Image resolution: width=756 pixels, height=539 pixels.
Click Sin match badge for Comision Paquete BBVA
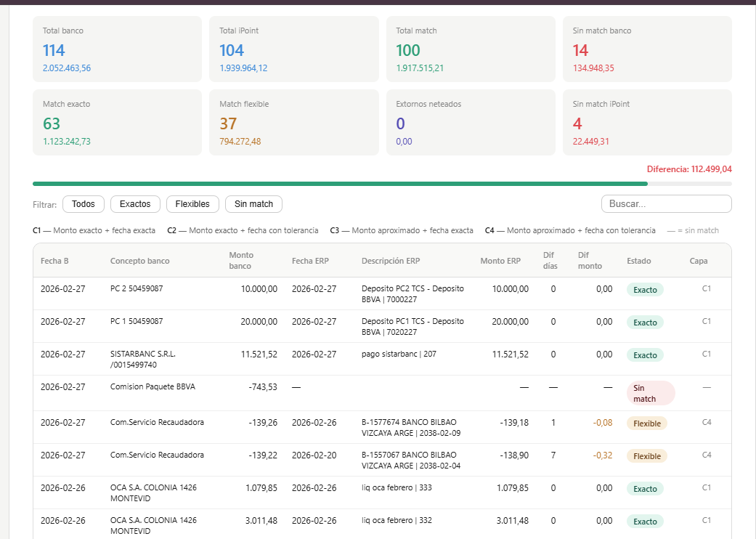(x=651, y=394)
